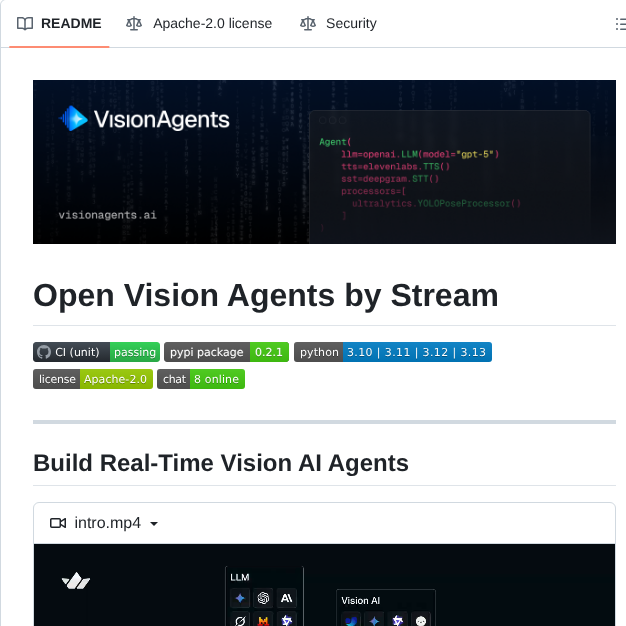The width and height of the screenshot is (626, 626).
Task: Open the outline list icon
Action: tap(620, 24)
